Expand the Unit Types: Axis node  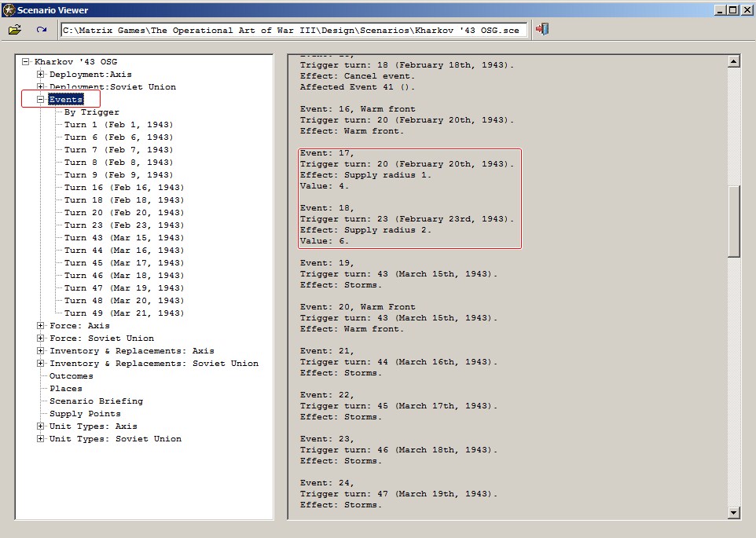point(41,426)
